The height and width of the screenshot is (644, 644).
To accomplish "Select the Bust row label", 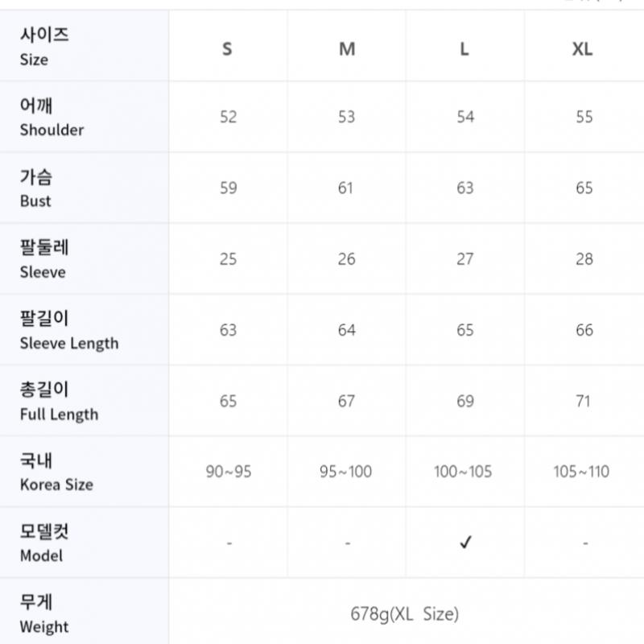I will 35,188.
